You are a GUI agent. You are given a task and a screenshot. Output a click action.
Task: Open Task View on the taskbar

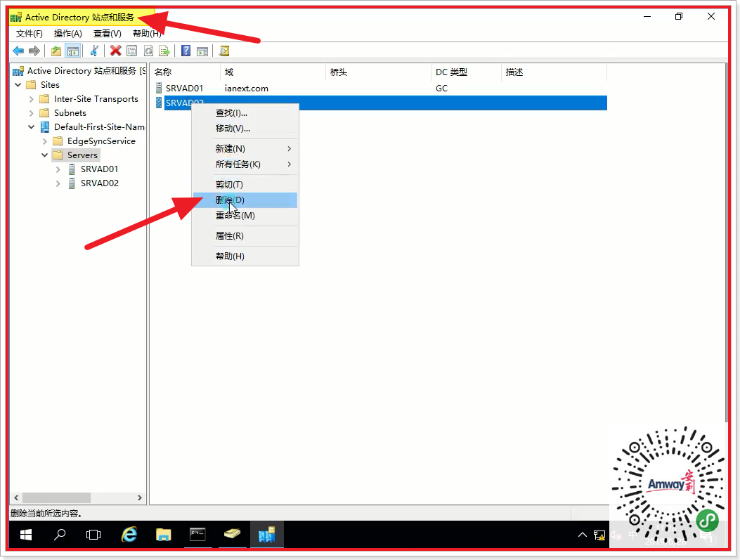click(93, 535)
